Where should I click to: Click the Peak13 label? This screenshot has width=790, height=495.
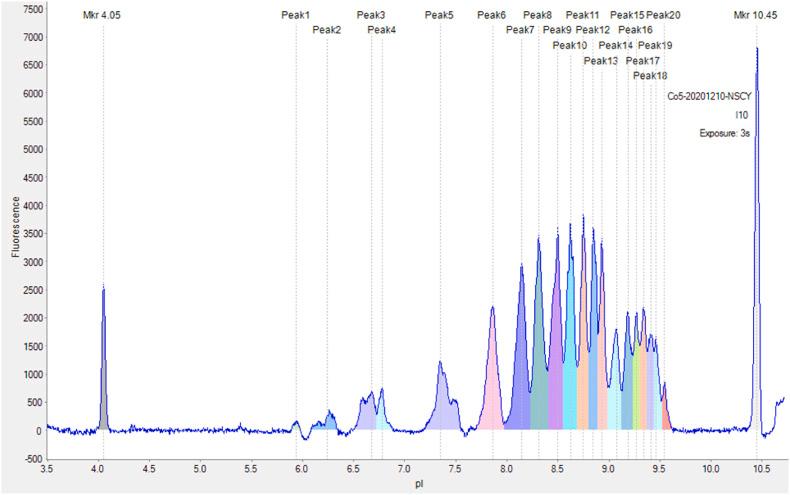pyautogui.click(x=601, y=61)
